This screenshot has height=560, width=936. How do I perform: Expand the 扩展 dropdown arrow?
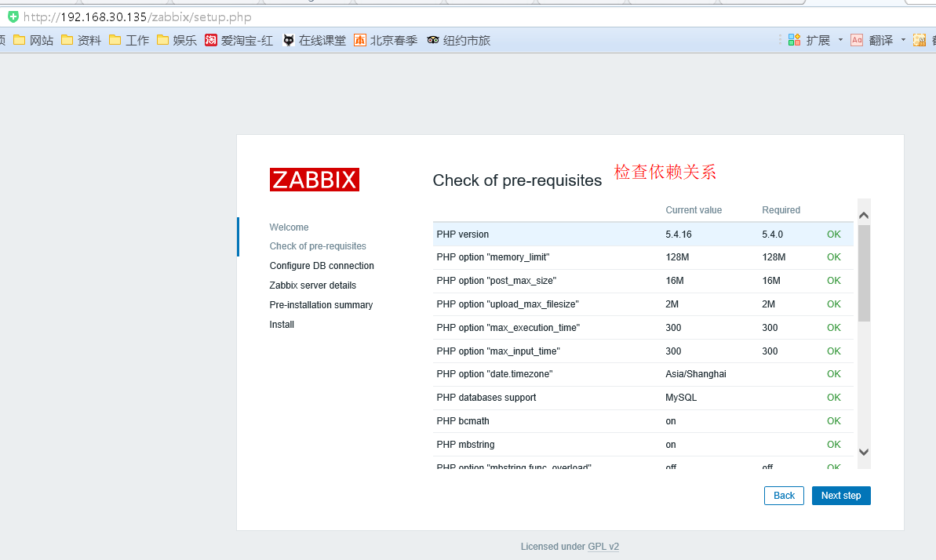coord(840,40)
